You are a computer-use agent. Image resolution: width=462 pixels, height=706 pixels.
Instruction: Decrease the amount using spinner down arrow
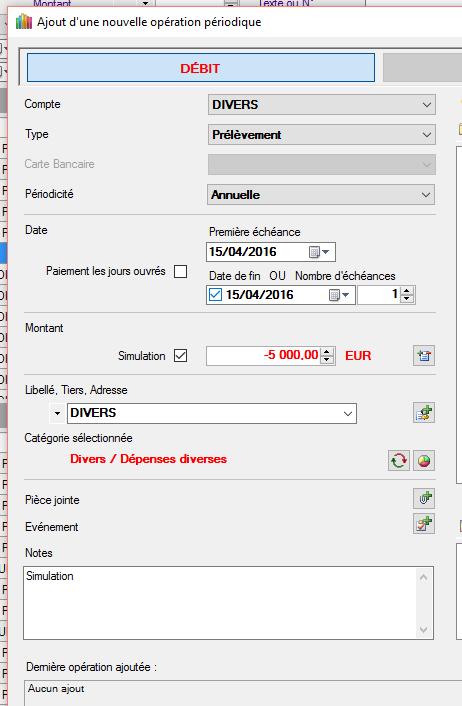pos(328,360)
